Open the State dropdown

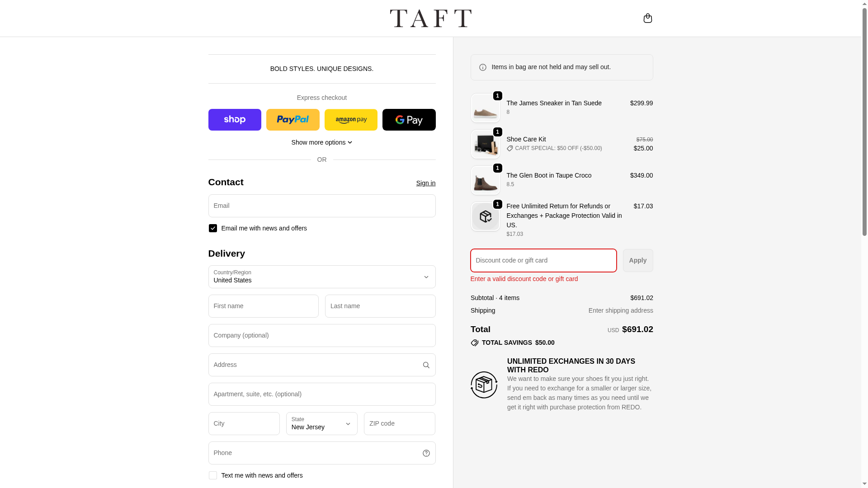pos(321,423)
